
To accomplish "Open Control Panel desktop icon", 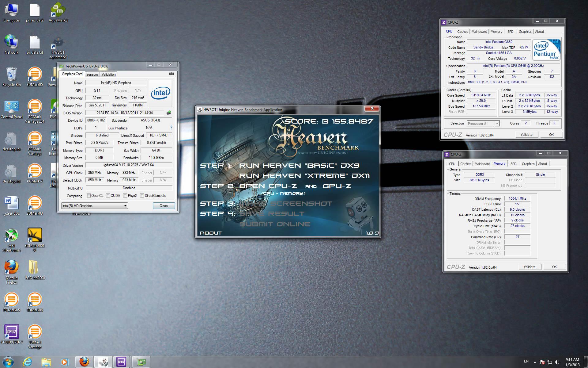I will pos(12,109).
